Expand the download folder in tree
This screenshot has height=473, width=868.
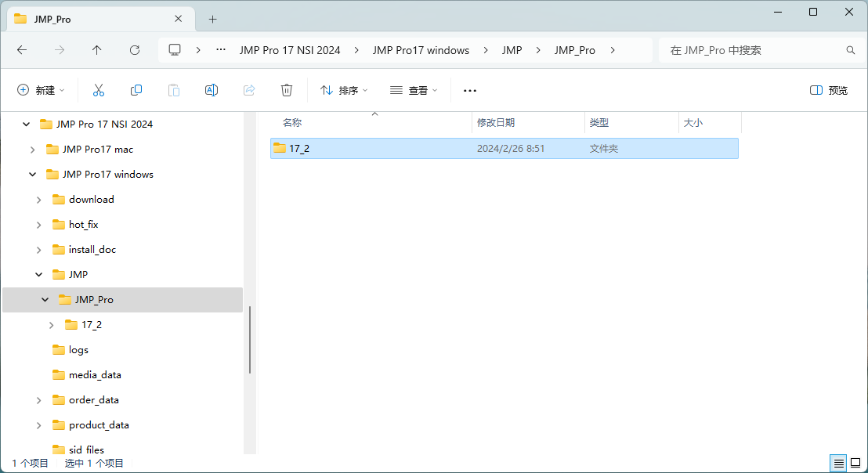tap(38, 200)
